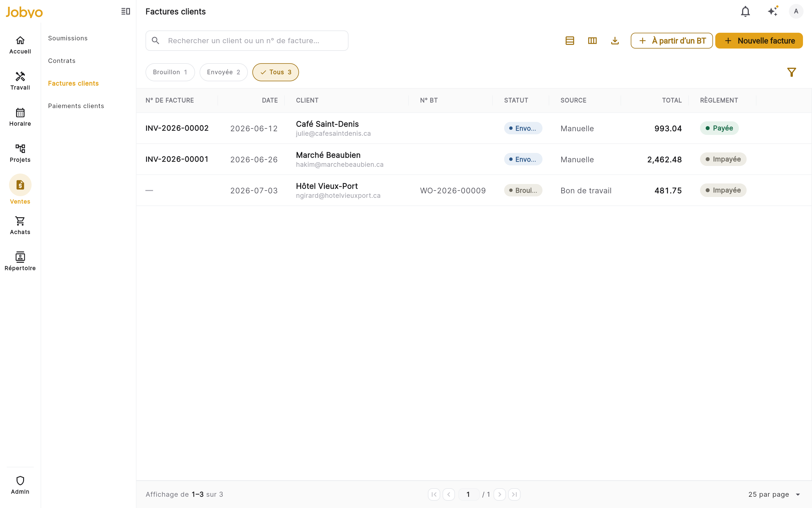Click À partir d'un BT button
This screenshot has height=508, width=812.
672,41
